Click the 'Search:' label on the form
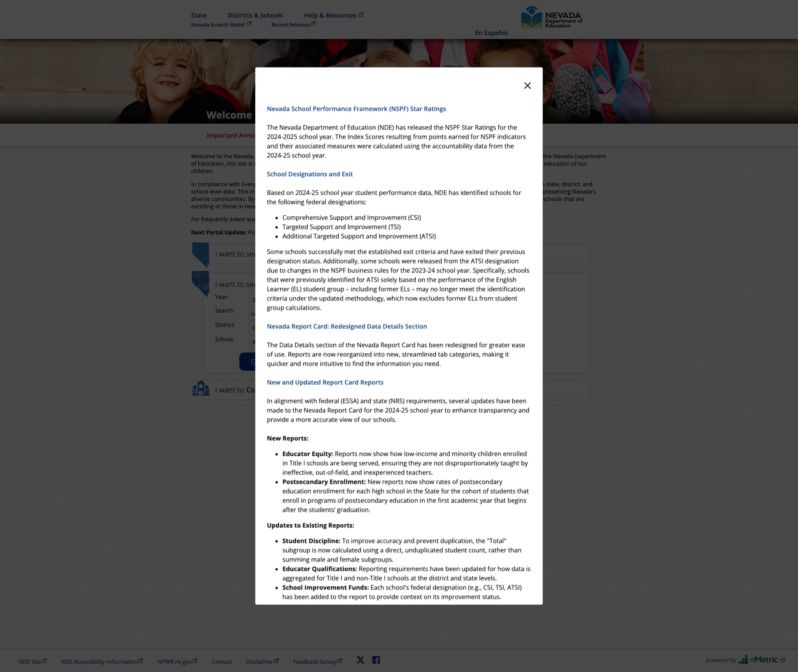This screenshot has width=798, height=672. coord(225,310)
